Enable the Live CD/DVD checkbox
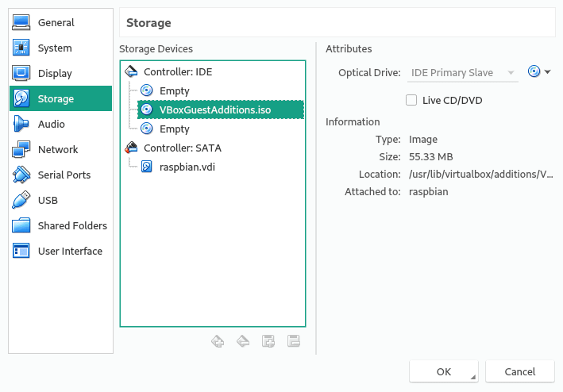The height and width of the screenshot is (392, 563). [411, 100]
